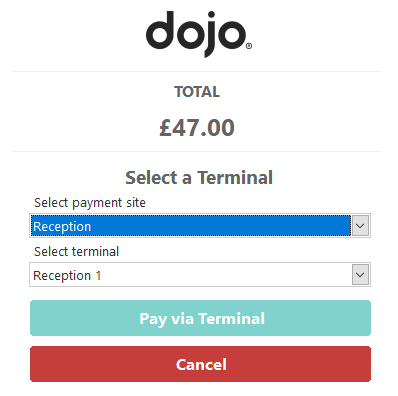Expand the payment site dropdown arrow

coord(360,226)
